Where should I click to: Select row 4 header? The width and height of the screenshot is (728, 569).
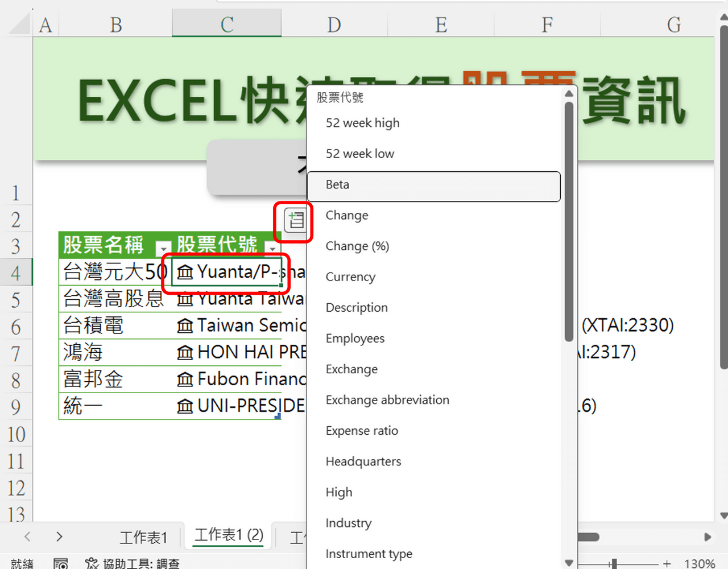coord(16,273)
